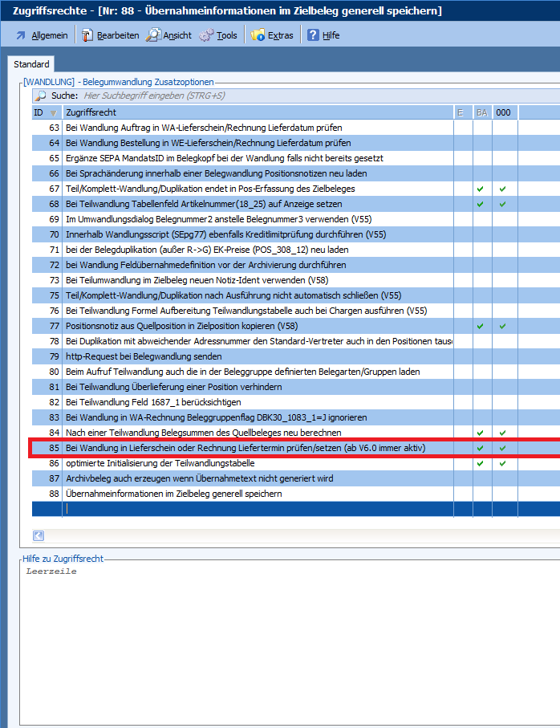
Task: Open the Hilfe help menu
Action: tap(323, 35)
